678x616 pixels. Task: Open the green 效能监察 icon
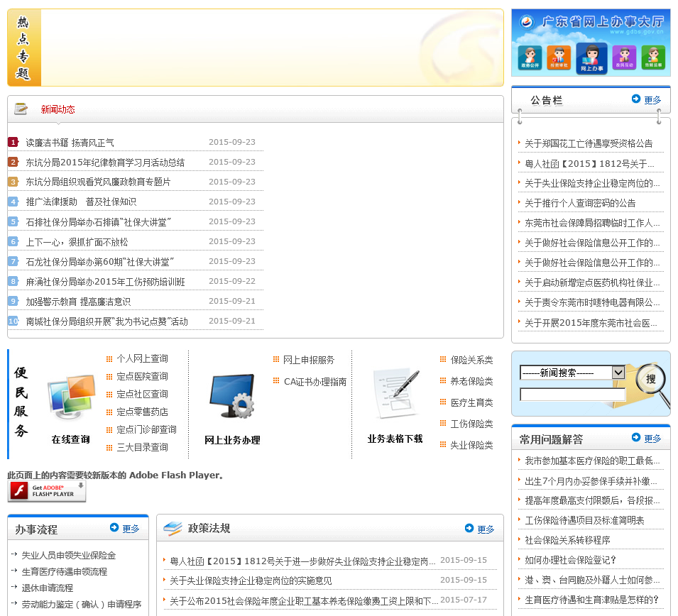pos(653,57)
